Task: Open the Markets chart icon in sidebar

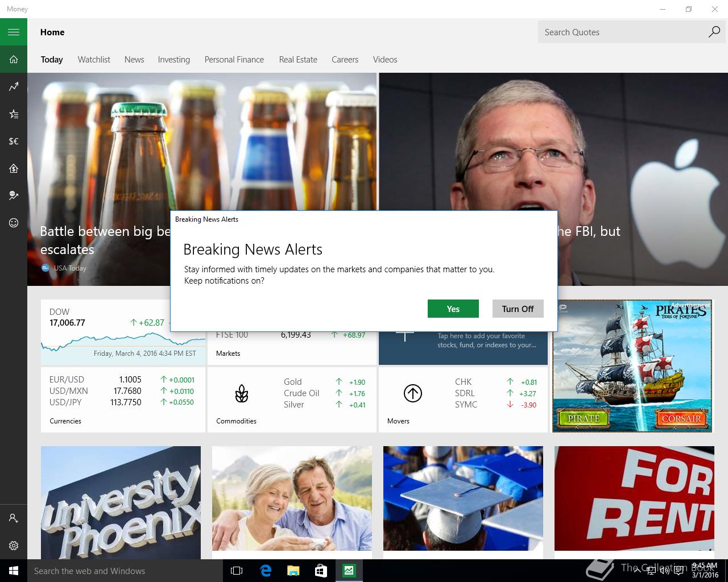Action: [x=14, y=86]
